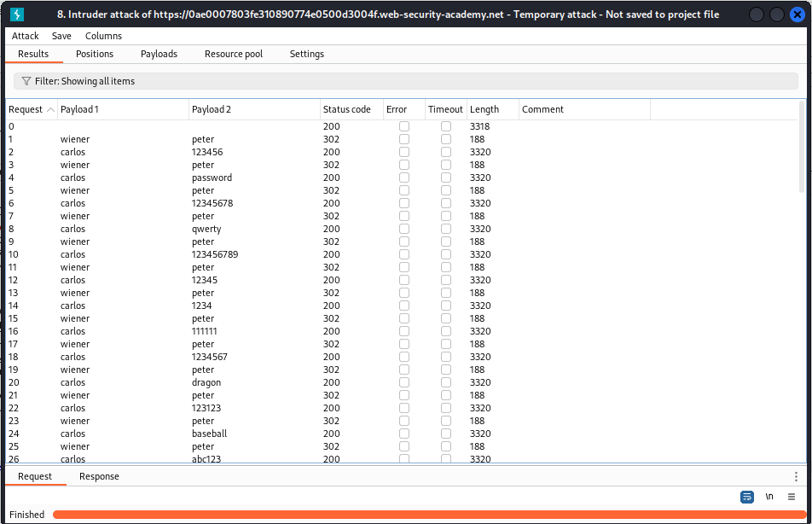Sort by Timeout column header
The image size is (812, 524).
coord(446,109)
